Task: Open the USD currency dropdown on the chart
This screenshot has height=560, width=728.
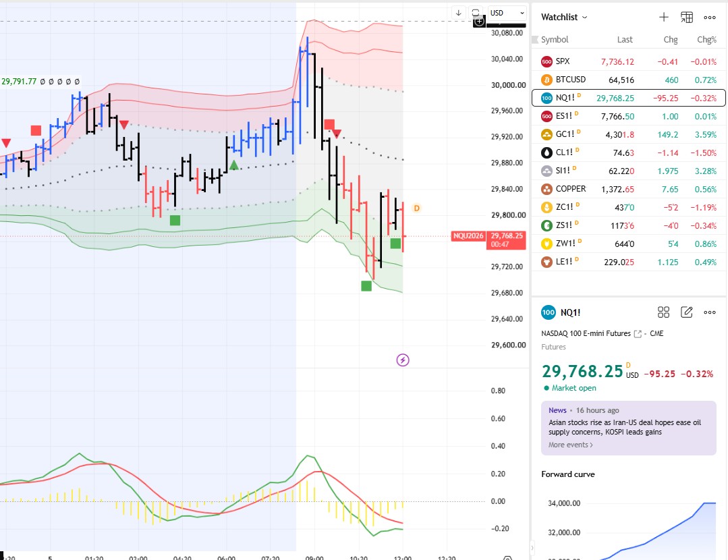Action: [507, 13]
